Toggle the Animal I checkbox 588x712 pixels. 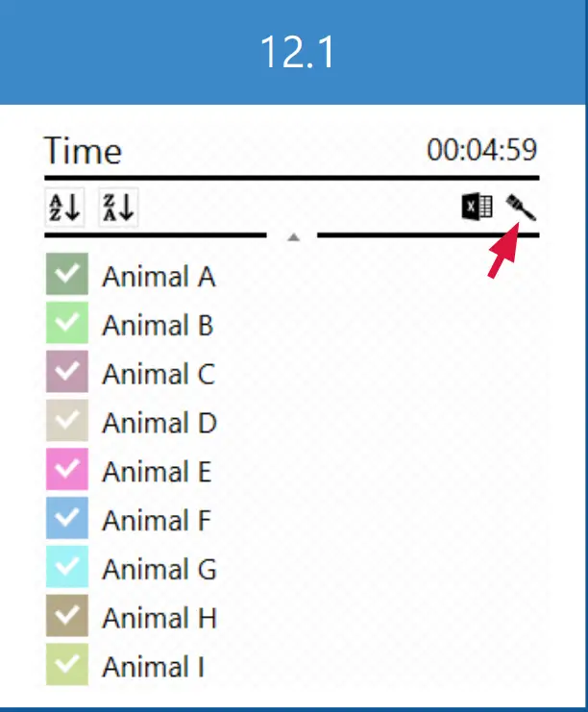[x=66, y=666]
